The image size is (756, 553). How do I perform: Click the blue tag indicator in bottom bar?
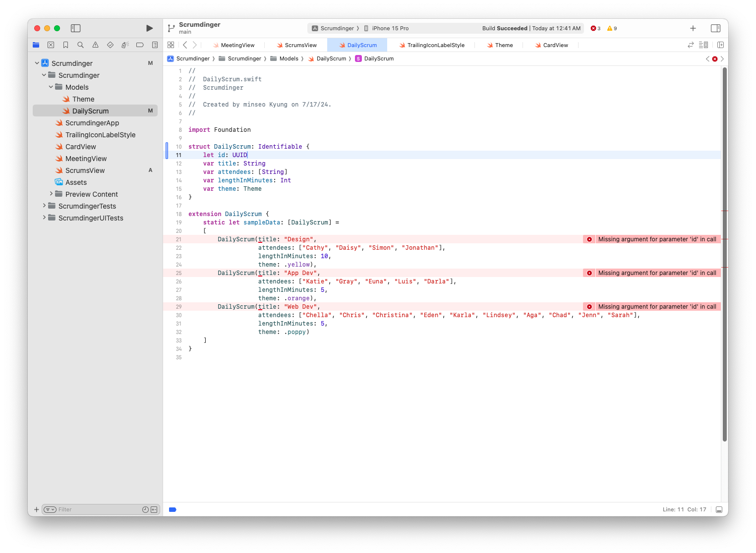pyautogui.click(x=173, y=509)
